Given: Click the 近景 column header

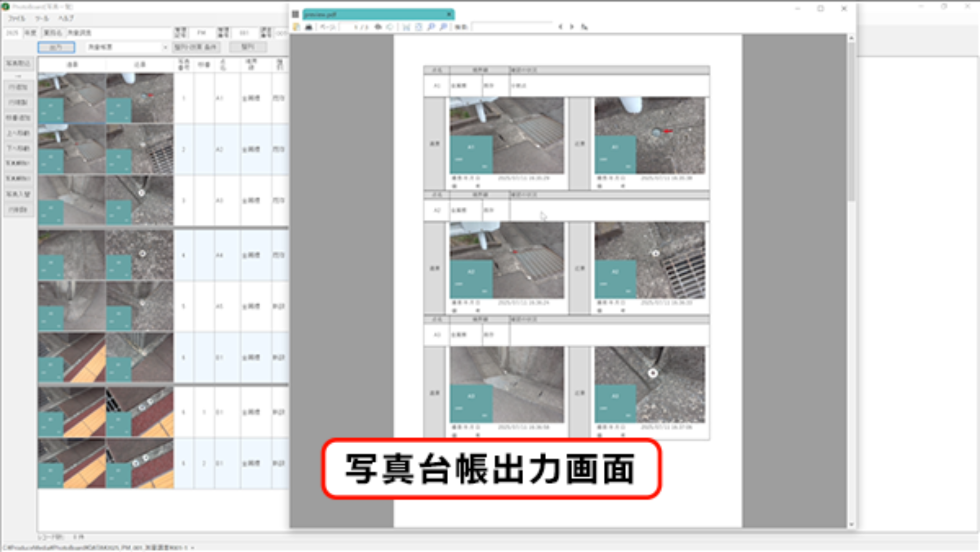Looking at the screenshot, I should pos(140,65).
